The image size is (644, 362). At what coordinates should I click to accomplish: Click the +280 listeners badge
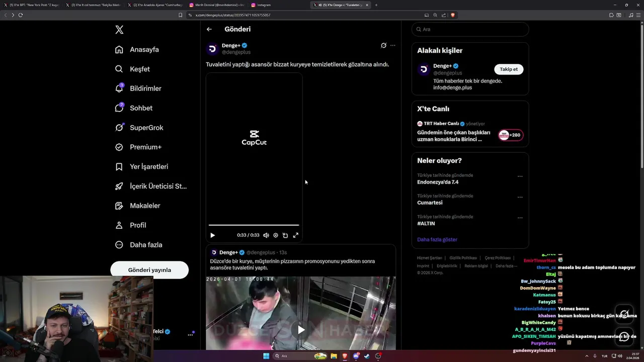click(511, 135)
